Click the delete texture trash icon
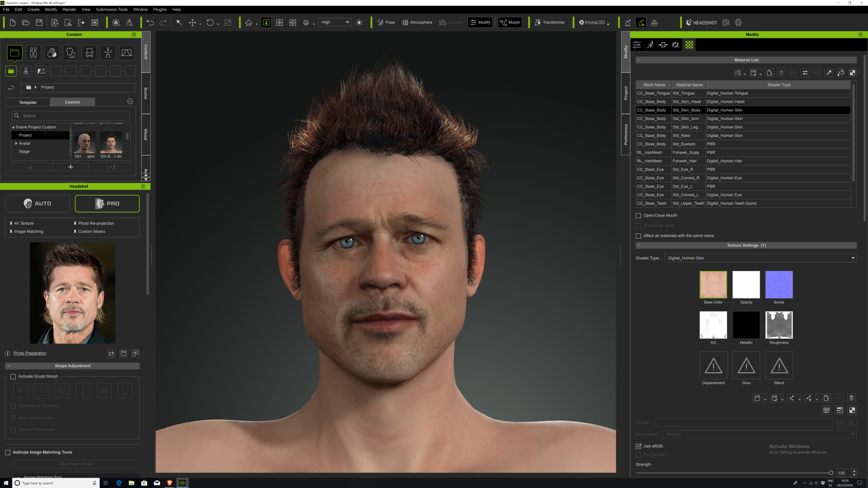 coord(852,398)
